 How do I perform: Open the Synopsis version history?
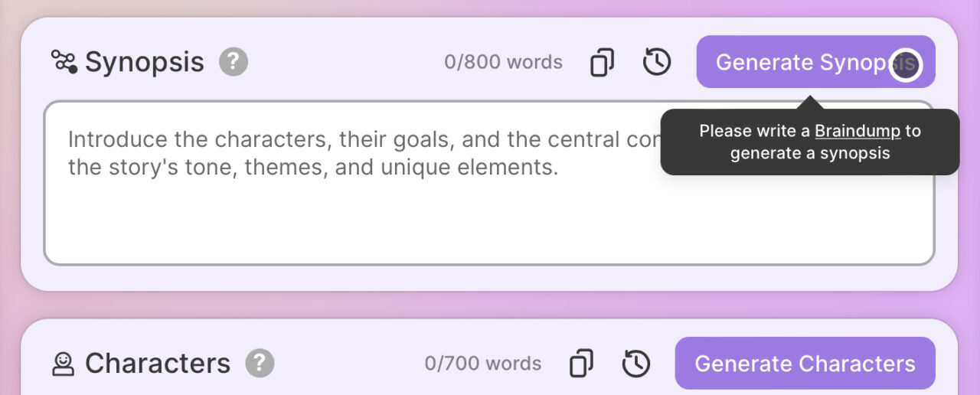pos(656,62)
